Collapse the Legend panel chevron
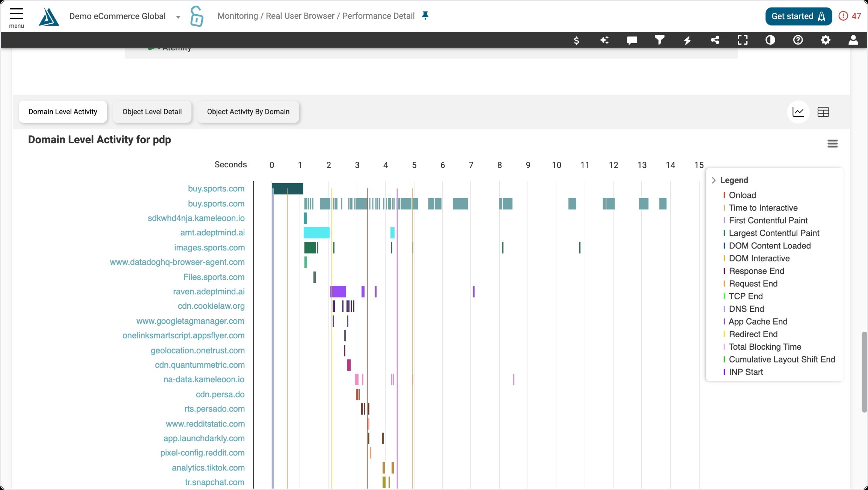 point(714,180)
